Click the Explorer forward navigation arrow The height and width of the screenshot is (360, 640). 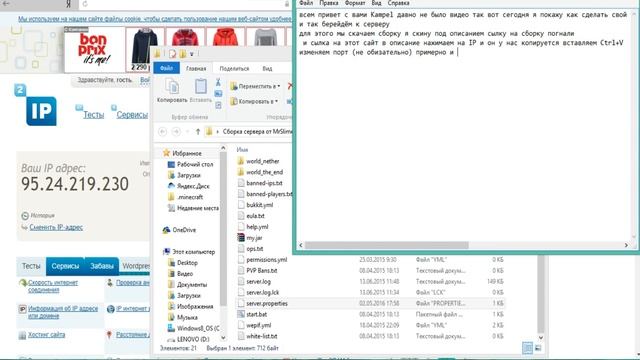click(176, 131)
